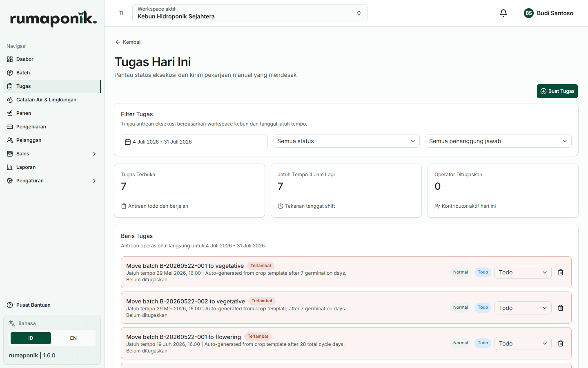
Task: Switch language to ID
Action: (x=31, y=338)
